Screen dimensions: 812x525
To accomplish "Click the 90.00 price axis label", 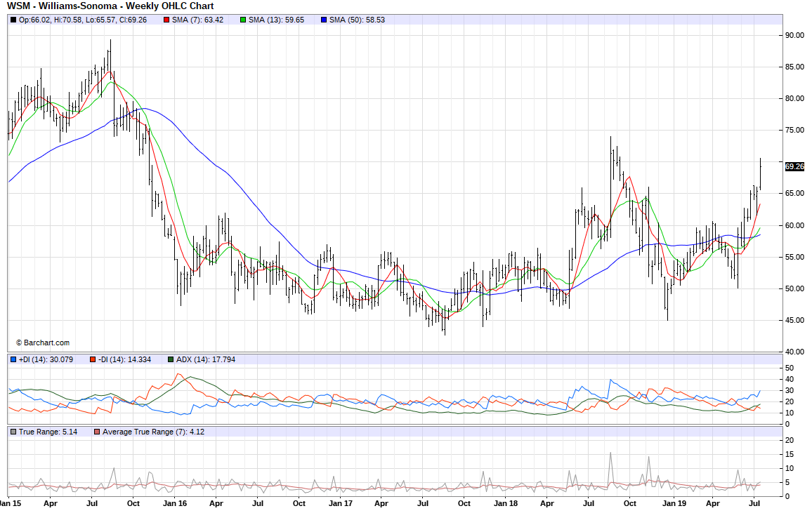I will click(795, 35).
